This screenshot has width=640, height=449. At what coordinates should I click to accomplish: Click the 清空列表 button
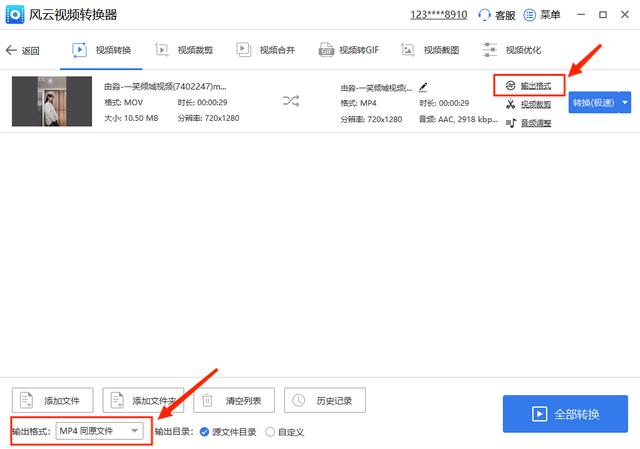click(x=234, y=400)
